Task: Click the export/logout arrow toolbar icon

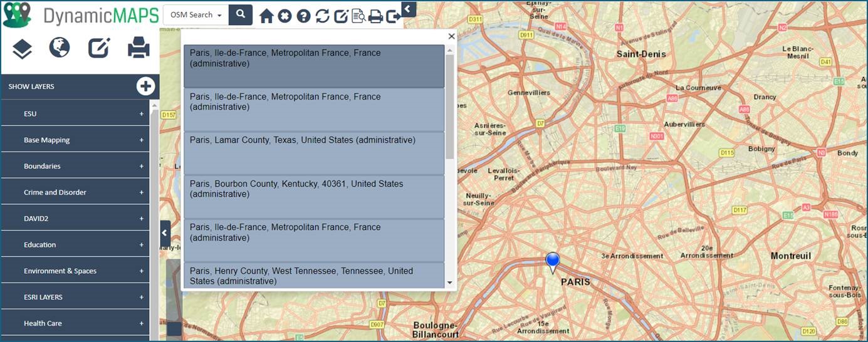Action: [x=394, y=16]
